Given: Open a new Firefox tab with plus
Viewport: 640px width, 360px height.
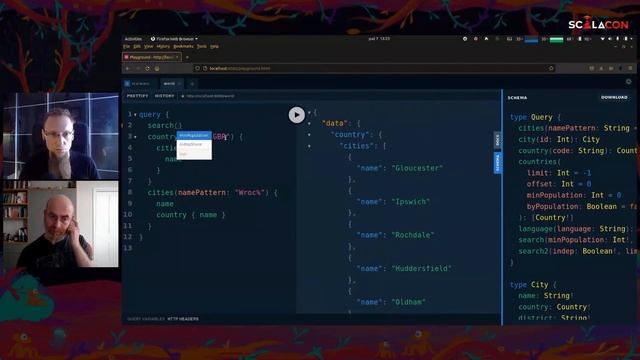Looking at the screenshot, I should 187,57.
